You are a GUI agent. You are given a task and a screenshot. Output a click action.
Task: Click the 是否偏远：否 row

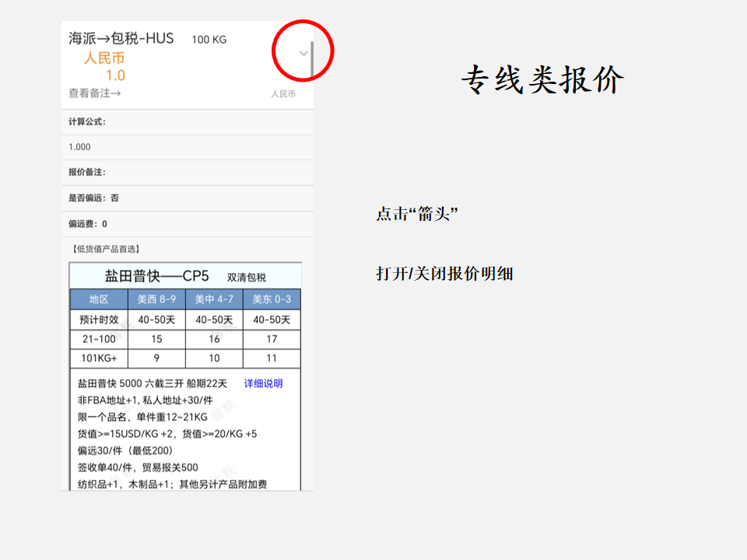[x=93, y=198]
